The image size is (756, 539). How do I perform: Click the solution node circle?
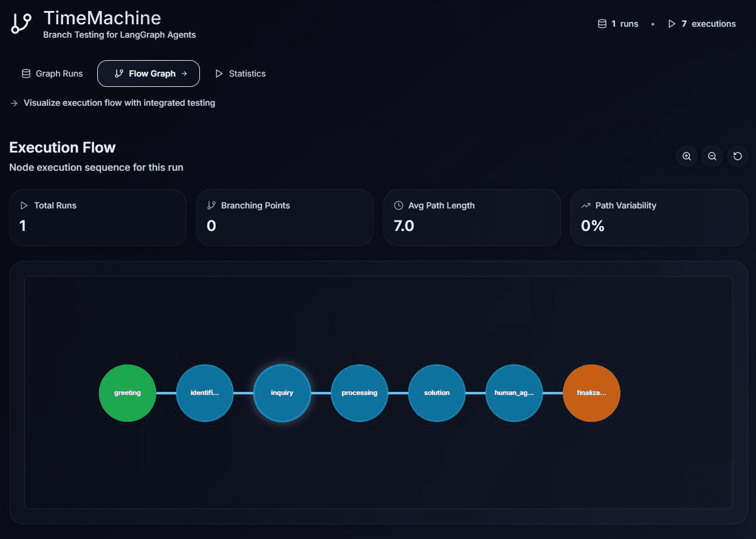(x=437, y=393)
